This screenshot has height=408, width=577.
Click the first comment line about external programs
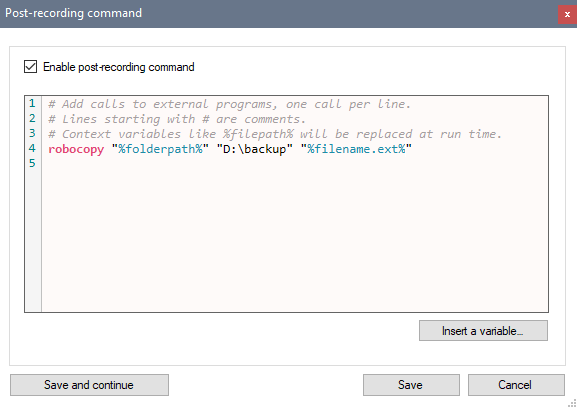(229, 104)
